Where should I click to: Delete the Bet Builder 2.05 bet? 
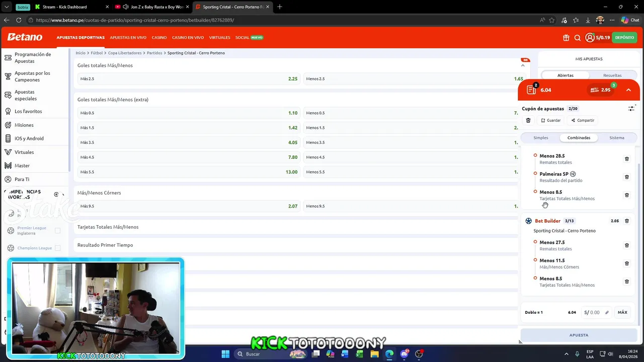click(x=627, y=221)
